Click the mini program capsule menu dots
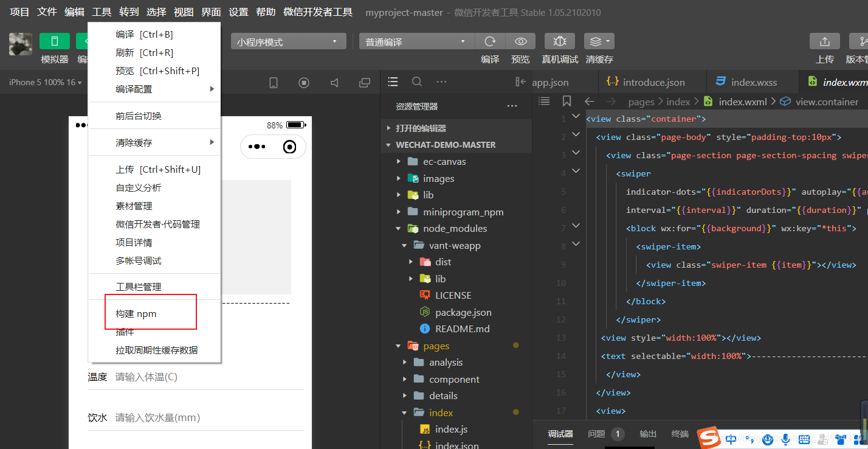This screenshot has width=868, height=449. click(x=257, y=147)
